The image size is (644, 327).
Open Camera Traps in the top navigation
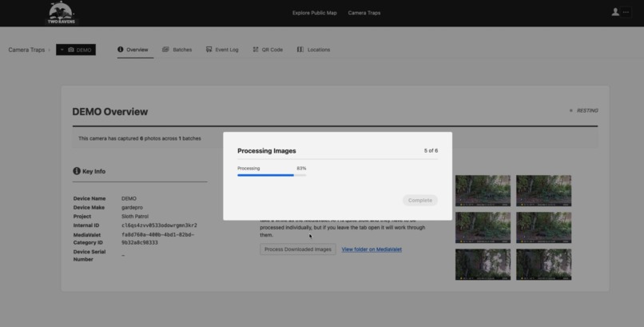click(x=364, y=13)
